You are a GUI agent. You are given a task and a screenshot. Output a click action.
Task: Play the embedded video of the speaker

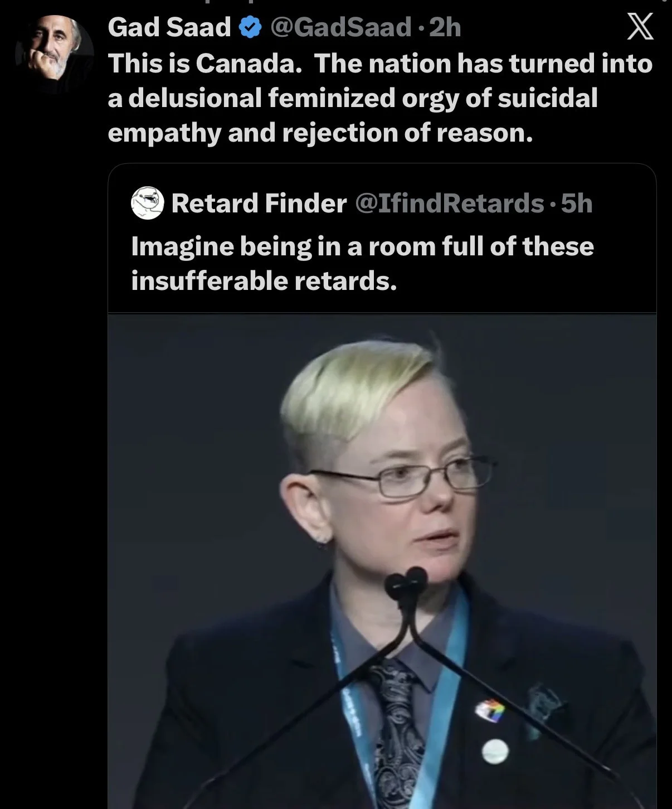(x=382, y=561)
